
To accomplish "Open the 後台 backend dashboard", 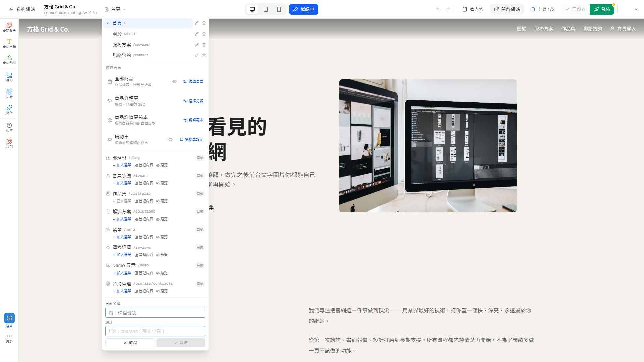I will pyautogui.click(x=9, y=321).
